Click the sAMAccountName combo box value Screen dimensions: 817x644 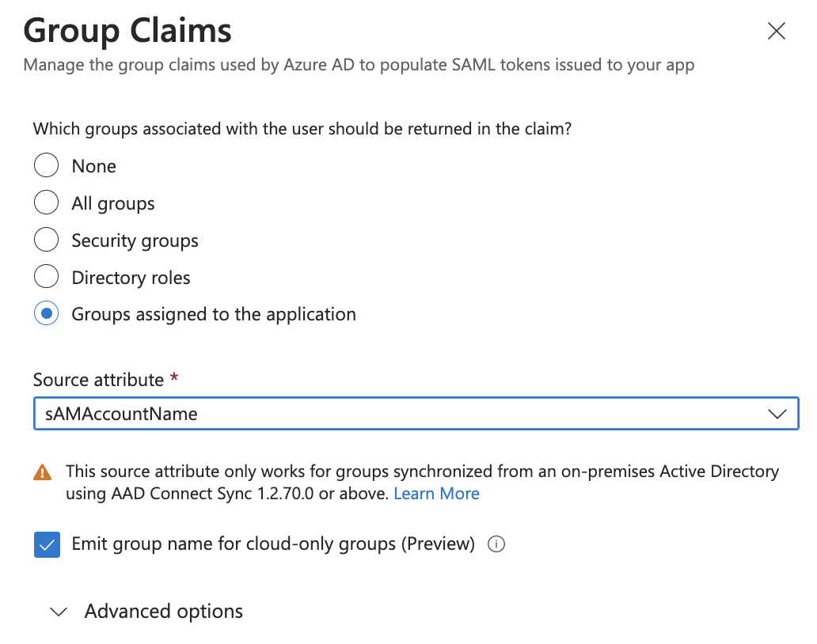[122, 414]
